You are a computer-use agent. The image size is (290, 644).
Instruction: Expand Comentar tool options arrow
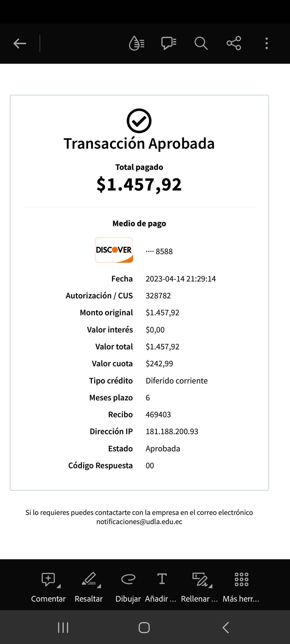pos(59,586)
